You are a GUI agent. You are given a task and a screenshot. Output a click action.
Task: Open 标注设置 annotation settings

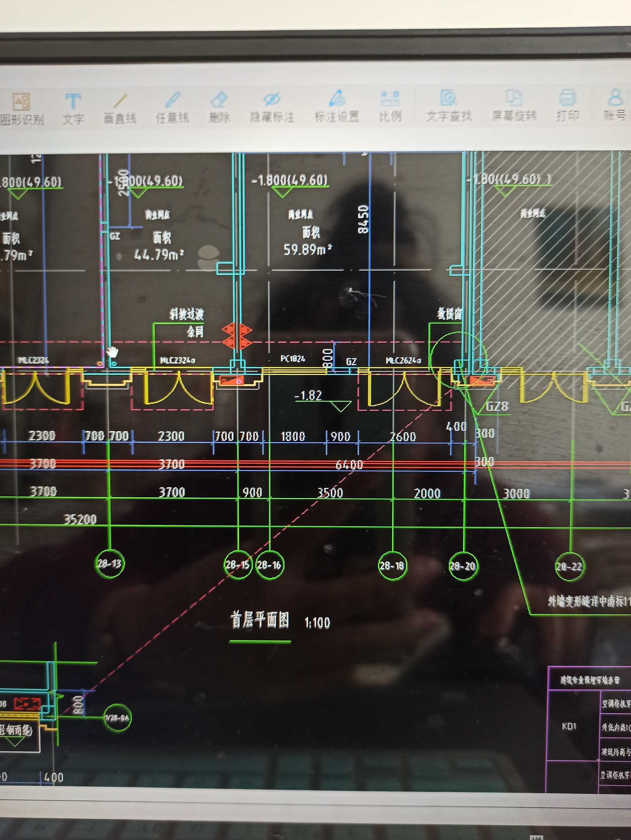click(337, 107)
